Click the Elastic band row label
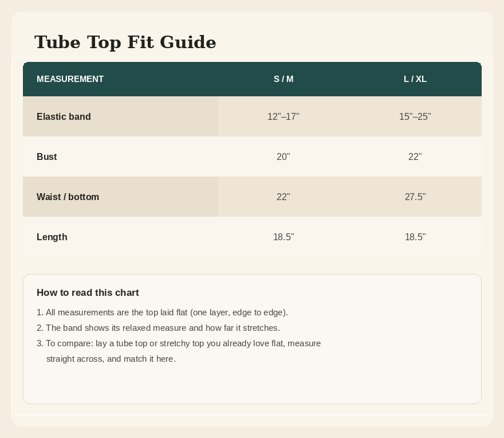 64,116
